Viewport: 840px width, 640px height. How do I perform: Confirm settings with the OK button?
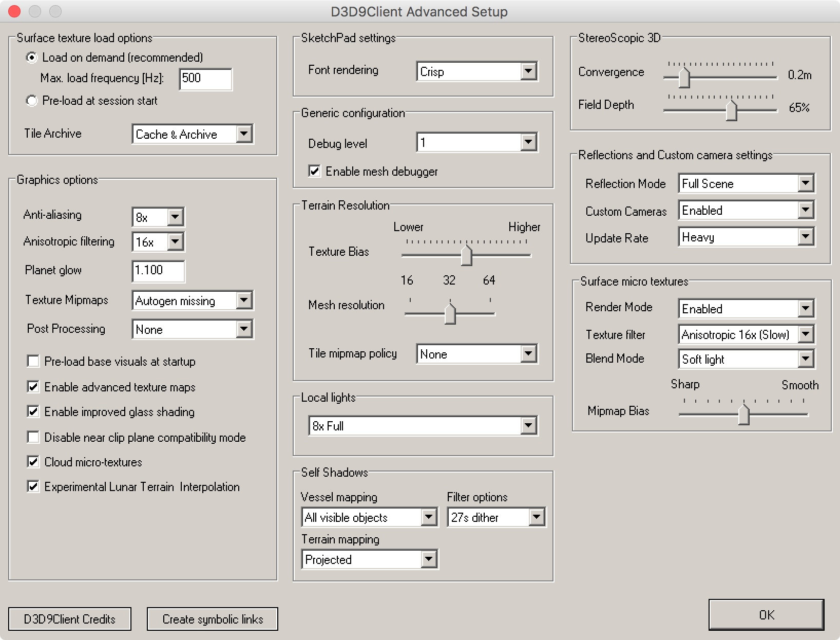(766, 615)
